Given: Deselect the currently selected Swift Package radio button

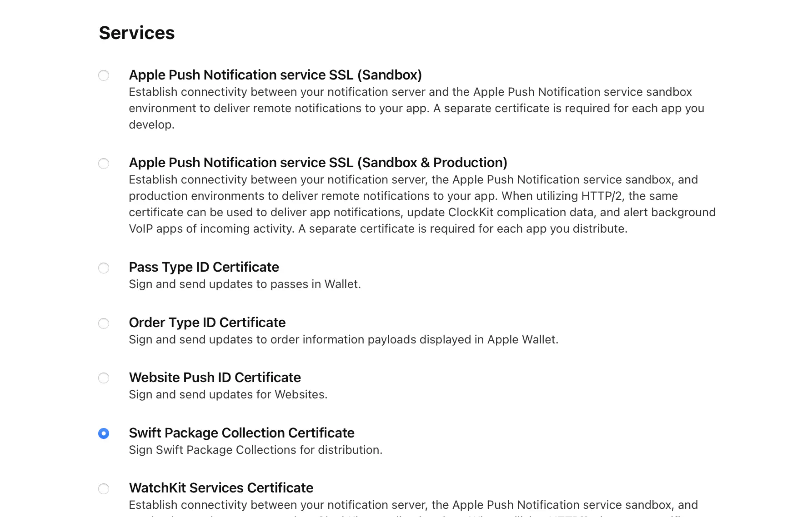Looking at the screenshot, I should [104, 434].
